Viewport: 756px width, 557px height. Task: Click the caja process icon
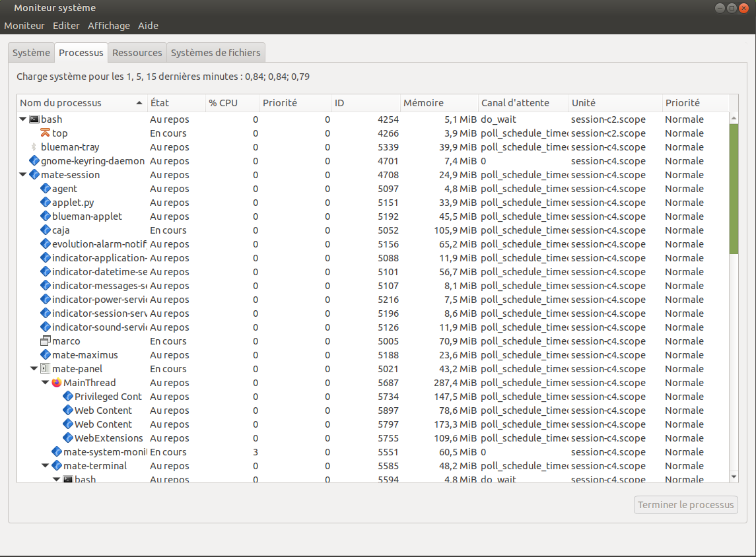click(x=45, y=230)
